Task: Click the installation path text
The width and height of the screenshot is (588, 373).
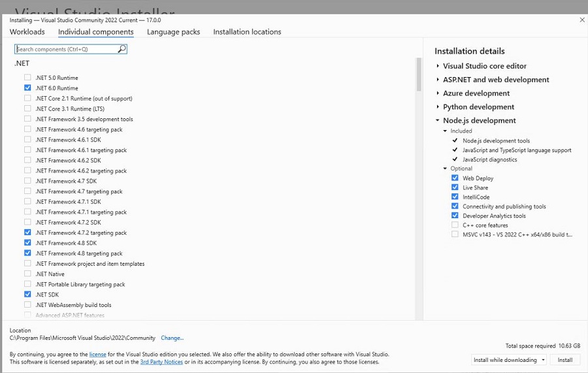Action: 82,338
